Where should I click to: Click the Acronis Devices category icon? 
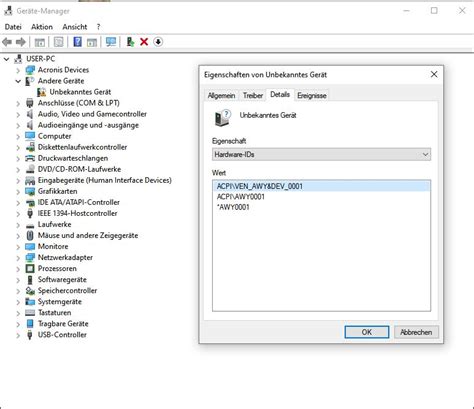30,70
